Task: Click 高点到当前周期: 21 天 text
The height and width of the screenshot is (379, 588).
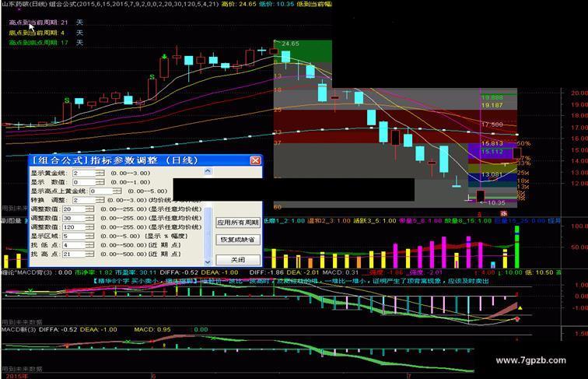Action: tap(46, 23)
